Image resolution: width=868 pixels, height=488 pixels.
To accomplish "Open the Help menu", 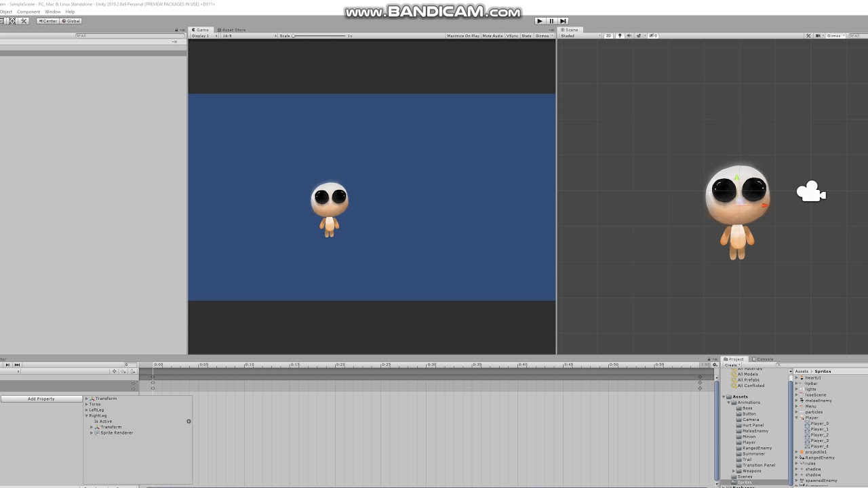I will coord(70,12).
